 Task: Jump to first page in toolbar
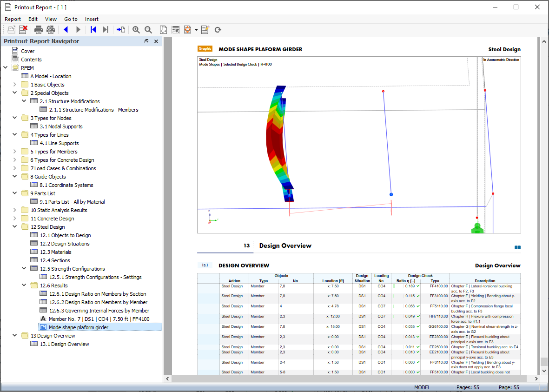point(93,30)
